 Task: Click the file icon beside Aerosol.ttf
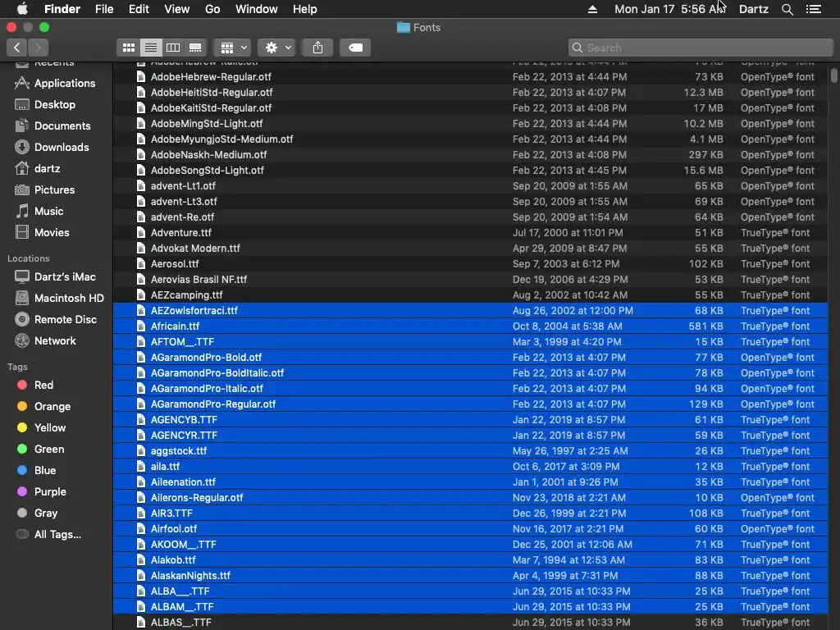click(x=141, y=264)
